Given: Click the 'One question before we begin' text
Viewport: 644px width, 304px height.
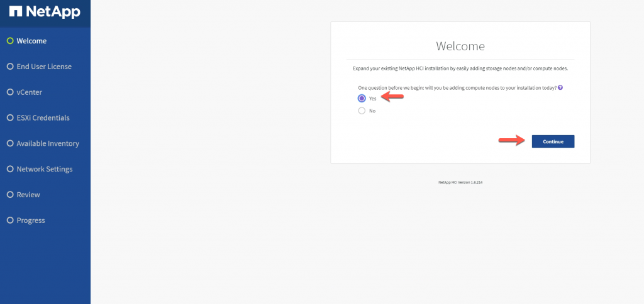Looking at the screenshot, I should [x=457, y=88].
